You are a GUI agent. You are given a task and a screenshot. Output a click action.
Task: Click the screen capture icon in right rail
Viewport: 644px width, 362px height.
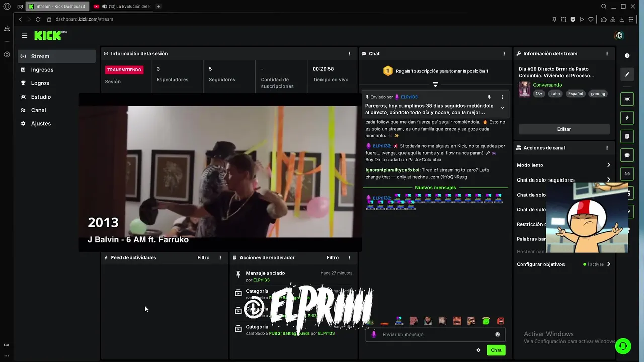tap(627, 99)
